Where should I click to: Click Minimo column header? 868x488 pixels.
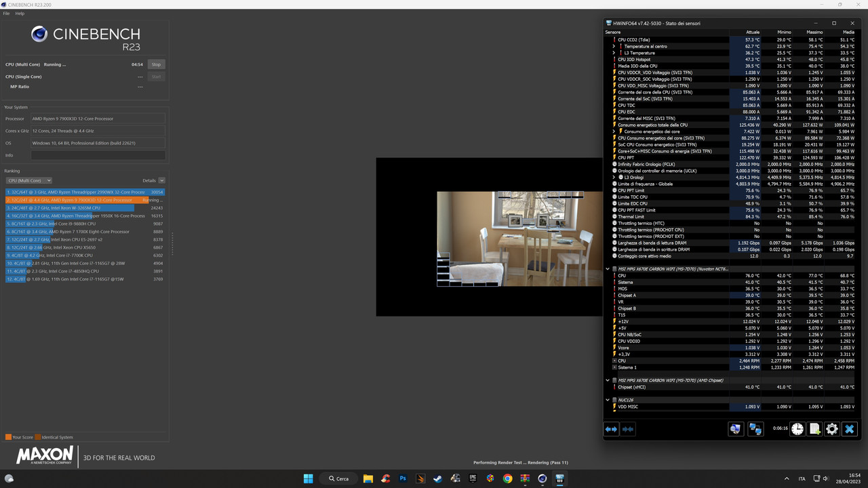coord(784,32)
